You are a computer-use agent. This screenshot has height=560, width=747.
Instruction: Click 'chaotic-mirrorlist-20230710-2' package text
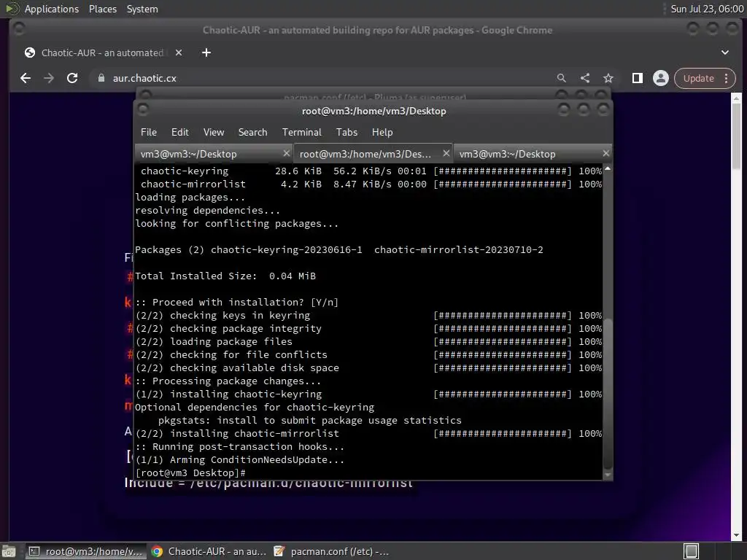(458, 250)
